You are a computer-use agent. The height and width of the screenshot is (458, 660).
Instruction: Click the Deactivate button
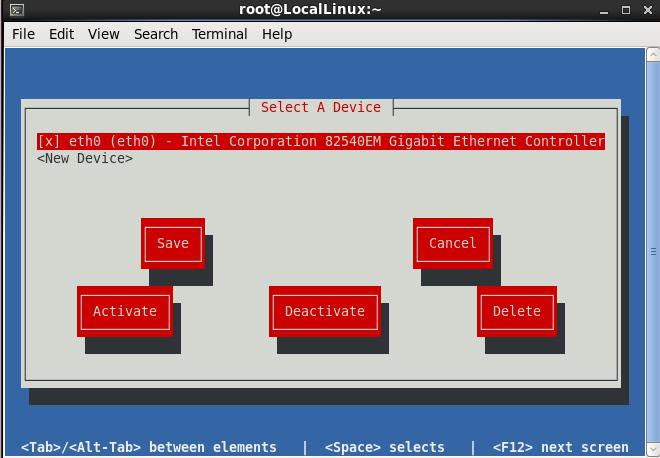[325, 312]
